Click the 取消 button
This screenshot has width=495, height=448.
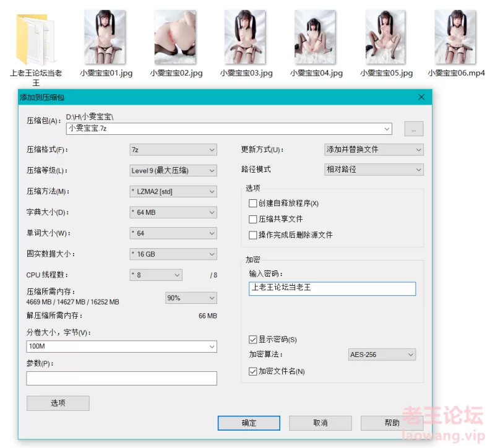coord(321,423)
